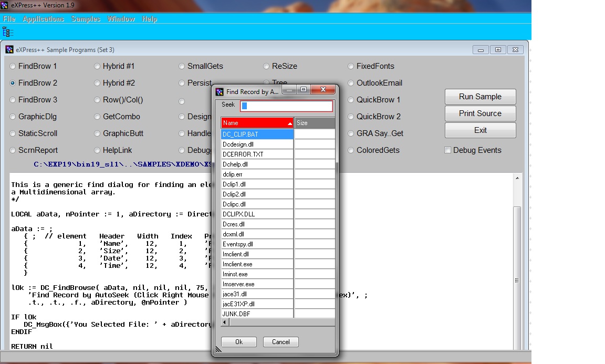Select the FindBrow 1 radio button
This screenshot has height=364, width=605.
[x=13, y=67]
